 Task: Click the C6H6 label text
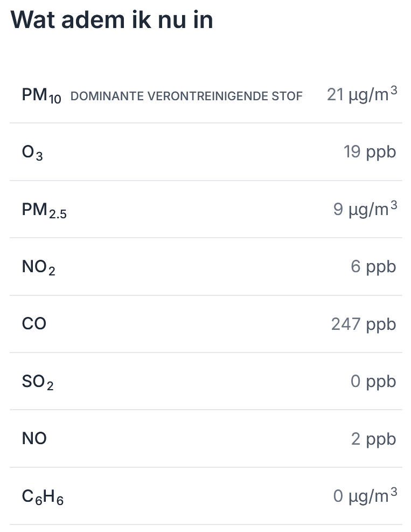click(x=43, y=497)
